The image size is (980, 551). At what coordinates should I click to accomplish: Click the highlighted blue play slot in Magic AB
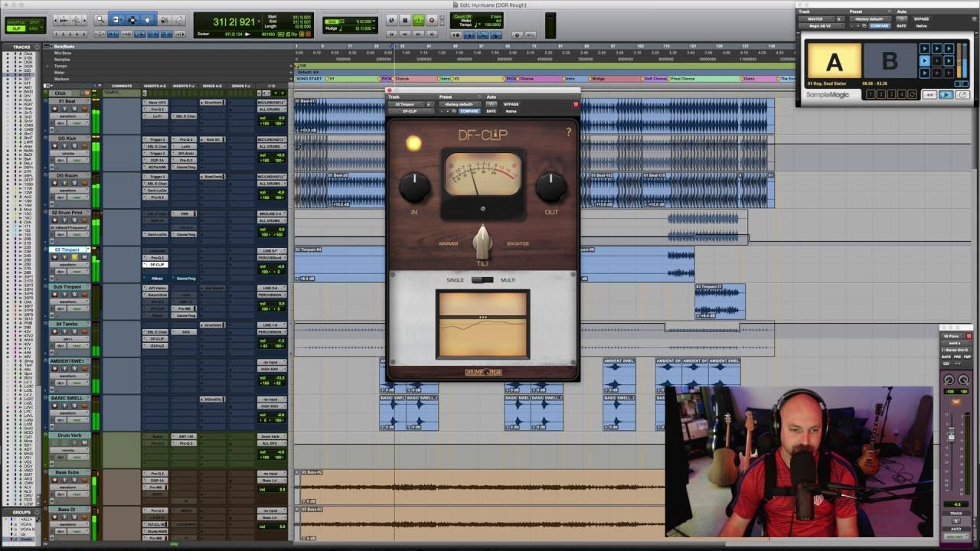925,60
